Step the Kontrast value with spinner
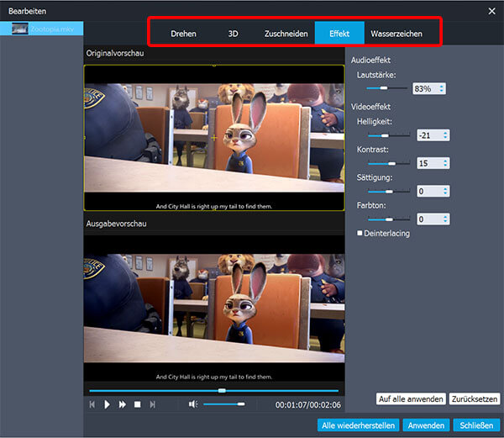 (445, 163)
